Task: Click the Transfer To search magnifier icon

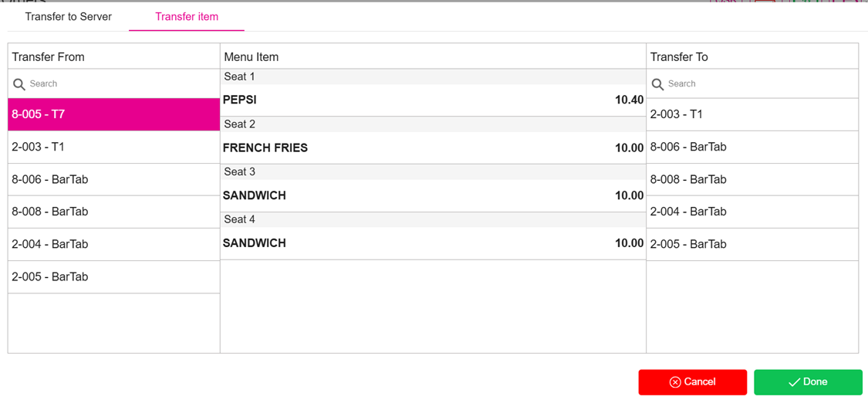Action: pyautogui.click(x=657, y=84)
